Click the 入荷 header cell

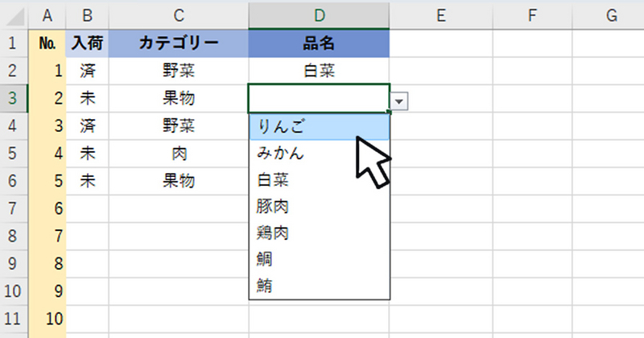coord(87,43)
